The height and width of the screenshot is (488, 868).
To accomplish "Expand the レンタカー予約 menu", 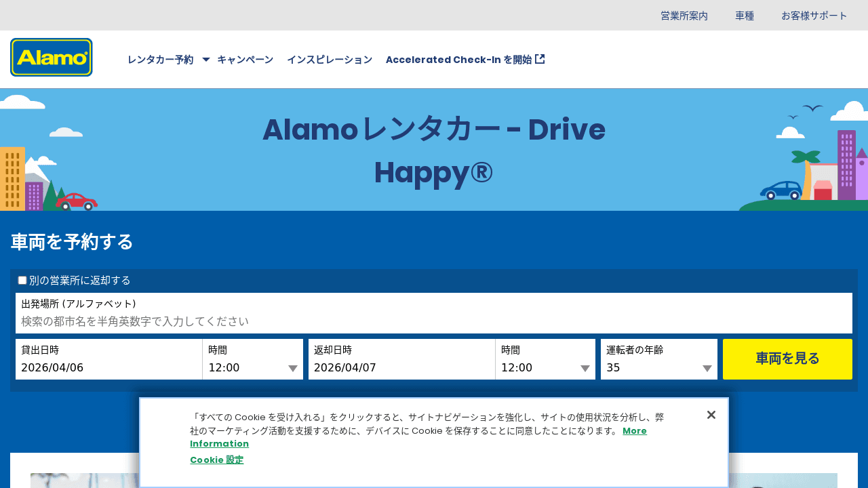I will (160, 60).
